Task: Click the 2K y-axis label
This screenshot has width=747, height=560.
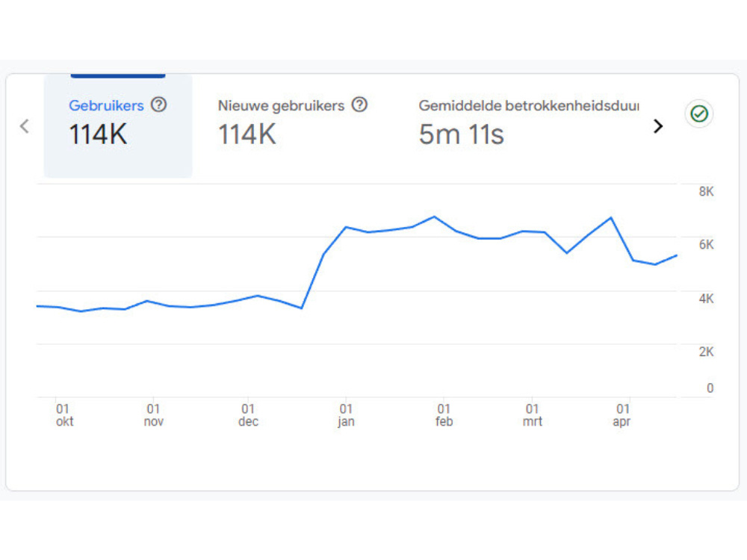Action: [706, 352]
